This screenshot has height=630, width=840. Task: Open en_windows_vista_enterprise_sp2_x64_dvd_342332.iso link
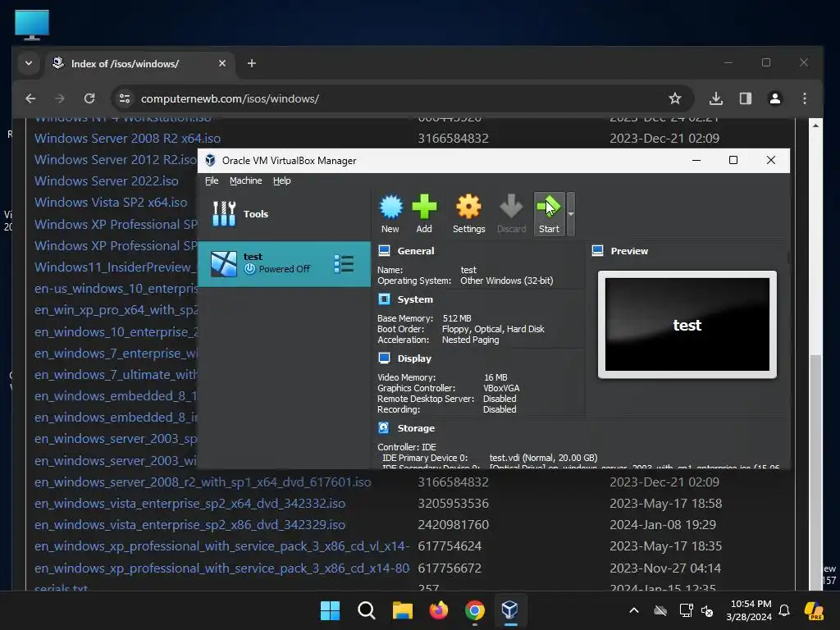pyautogui.click(x=189, y=504)
